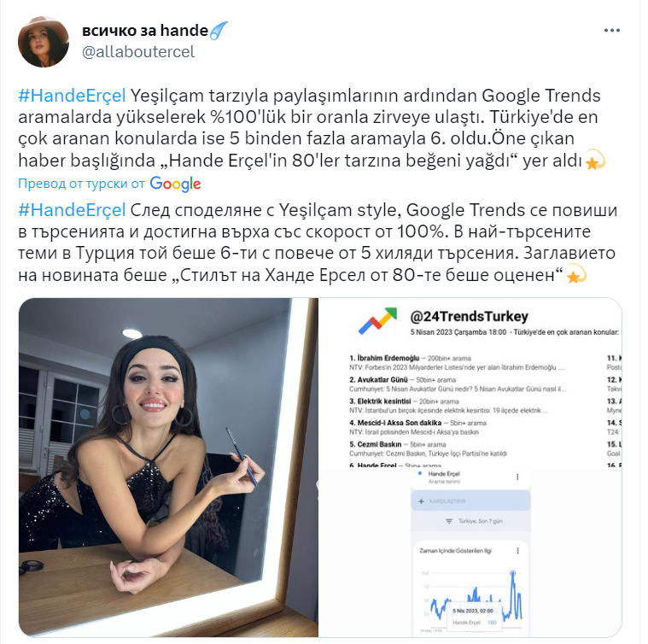
Task: Click the glowing star emoji ending the Turkish text
Action: [595, 161]
